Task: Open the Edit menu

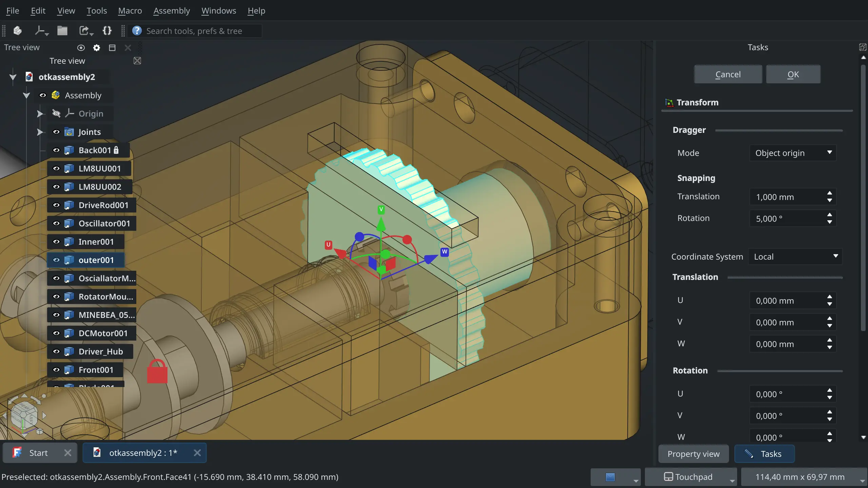Action: [38, 11]
